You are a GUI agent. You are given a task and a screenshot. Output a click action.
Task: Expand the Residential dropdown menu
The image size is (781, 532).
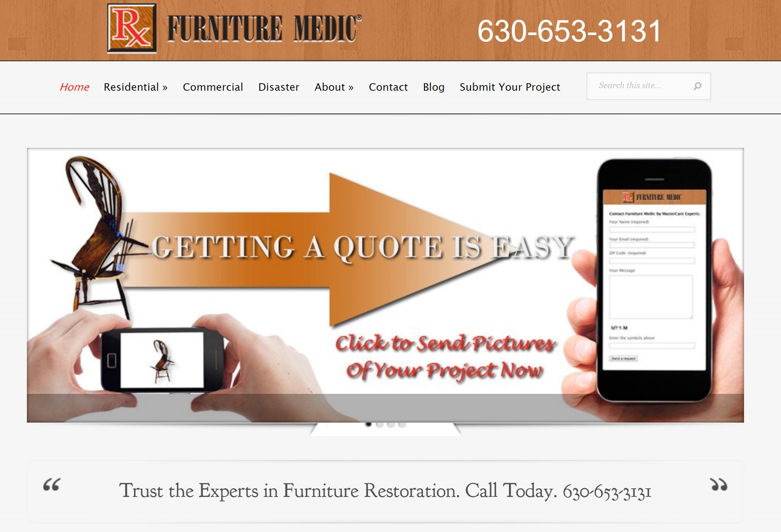point(136,87)
